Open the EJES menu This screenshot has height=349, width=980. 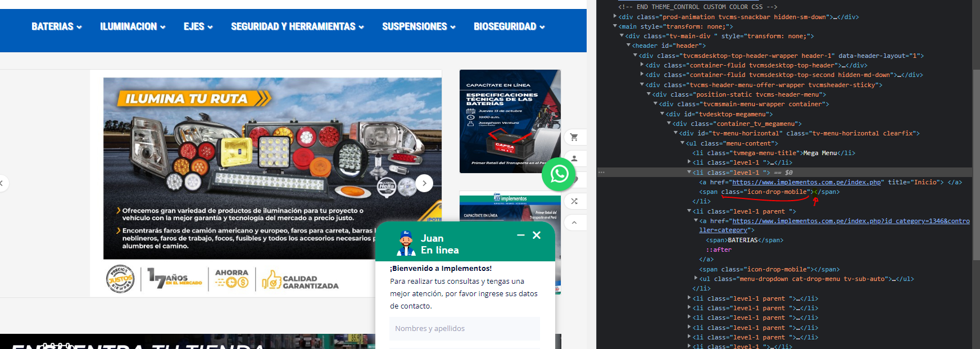coord(198,26)
